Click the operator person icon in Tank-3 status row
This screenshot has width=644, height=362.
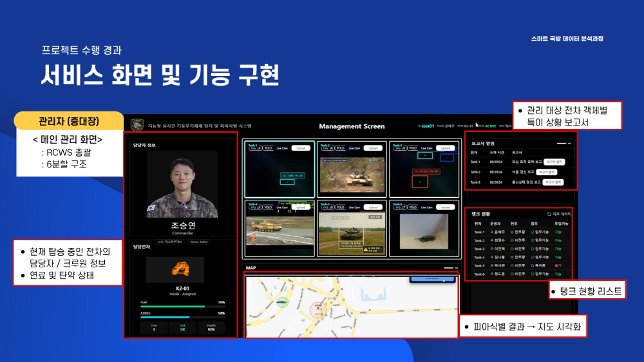(x=491, y=249)
